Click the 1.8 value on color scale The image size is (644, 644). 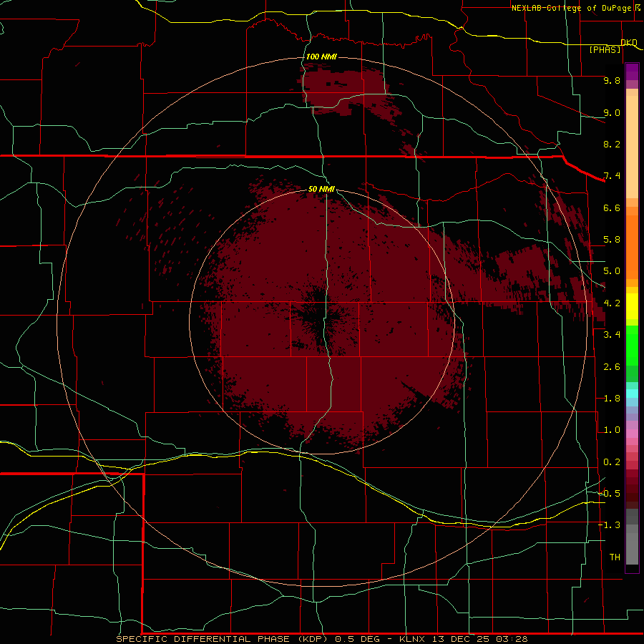click(612, 399)
